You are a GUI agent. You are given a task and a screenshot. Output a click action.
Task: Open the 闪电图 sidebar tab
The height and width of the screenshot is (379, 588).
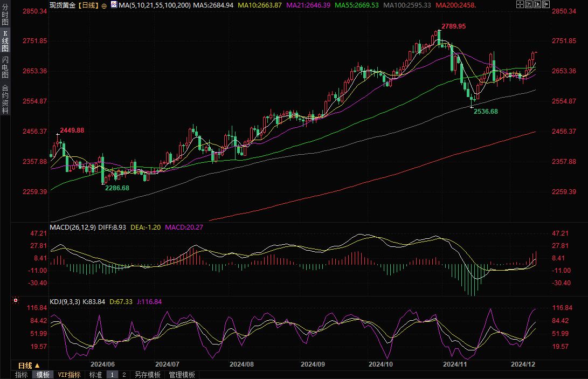pyautogui.click(x=5, y=67)
